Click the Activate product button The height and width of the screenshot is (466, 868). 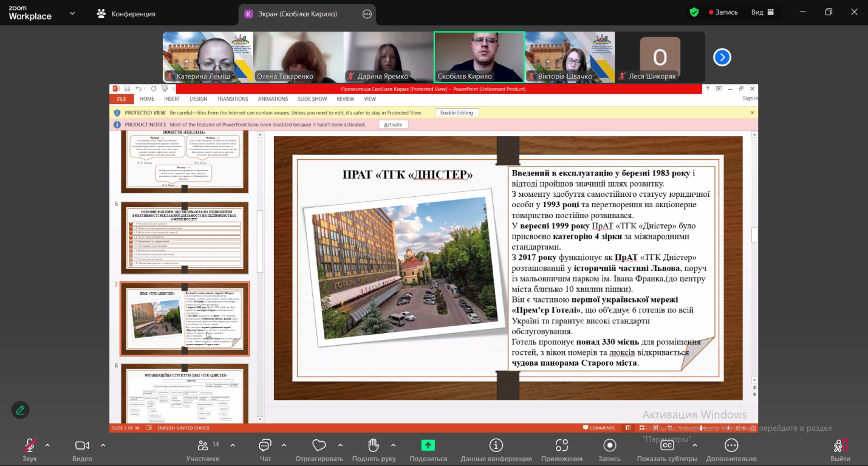[x=393, y=125]
